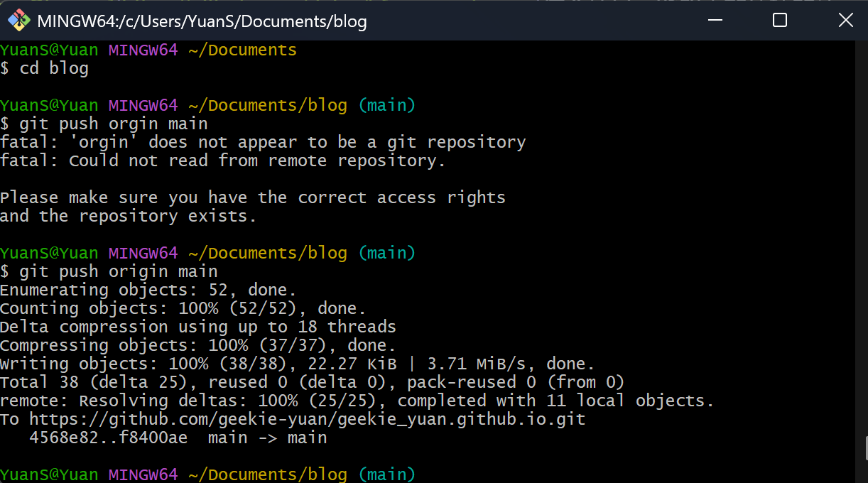
Task: Click 'YuanS@Yuan' in the bottom prompt
Action: click(x=49, y=474)
